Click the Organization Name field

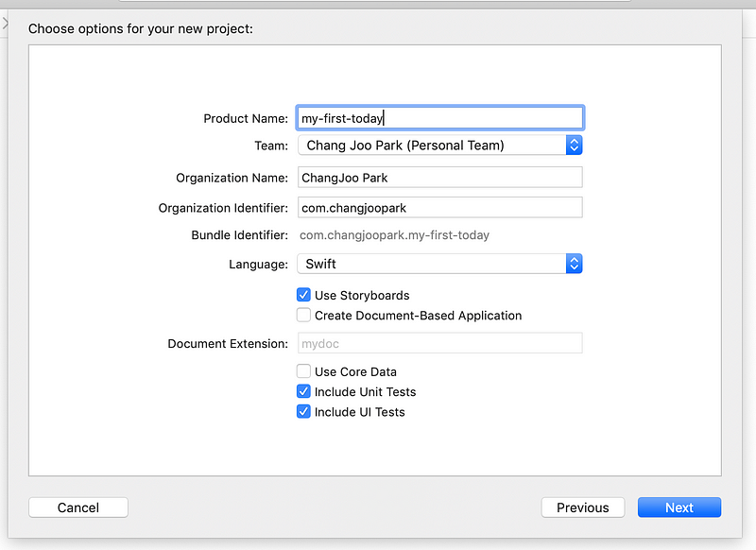pyautogui.click(x=439, y=178)
